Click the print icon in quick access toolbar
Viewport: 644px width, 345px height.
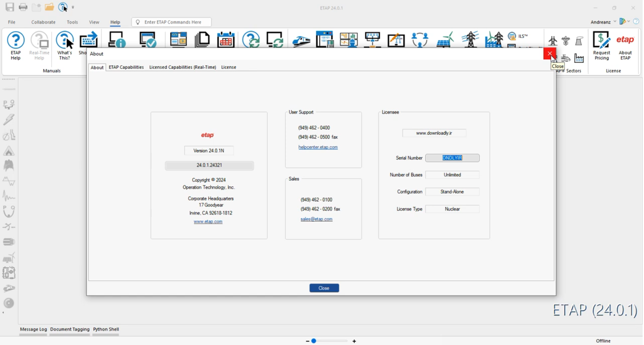pyautogui.click(x=23, y=7)
